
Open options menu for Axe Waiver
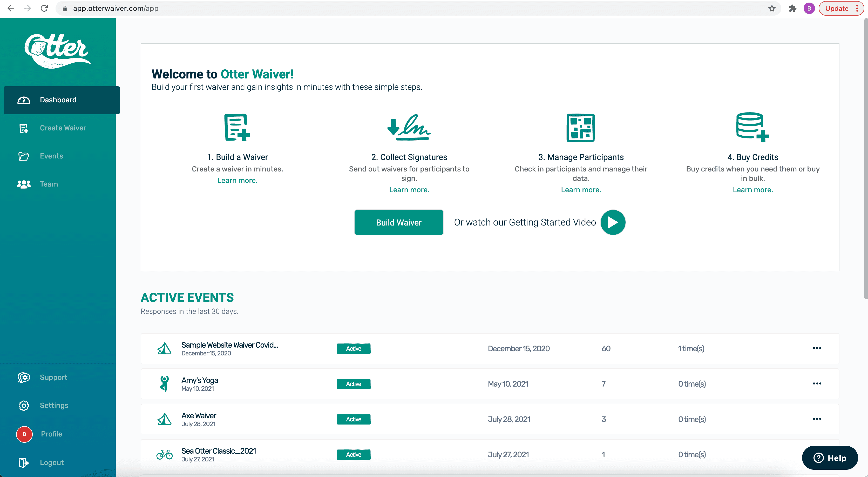click(817, 419)
